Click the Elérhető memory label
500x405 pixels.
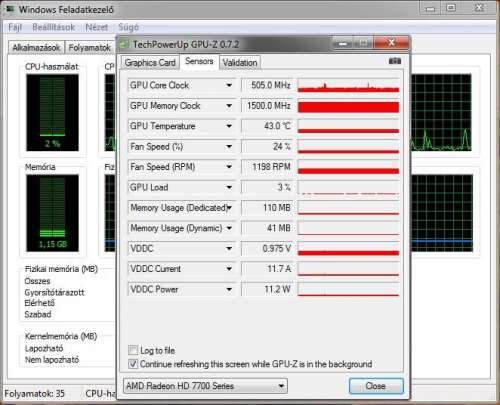pos(39,303)
